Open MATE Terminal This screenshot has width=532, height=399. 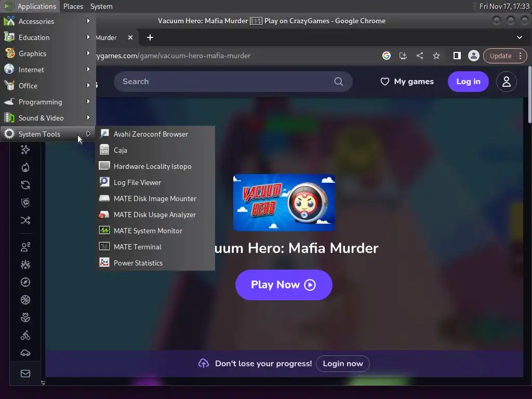click(155, 247)
